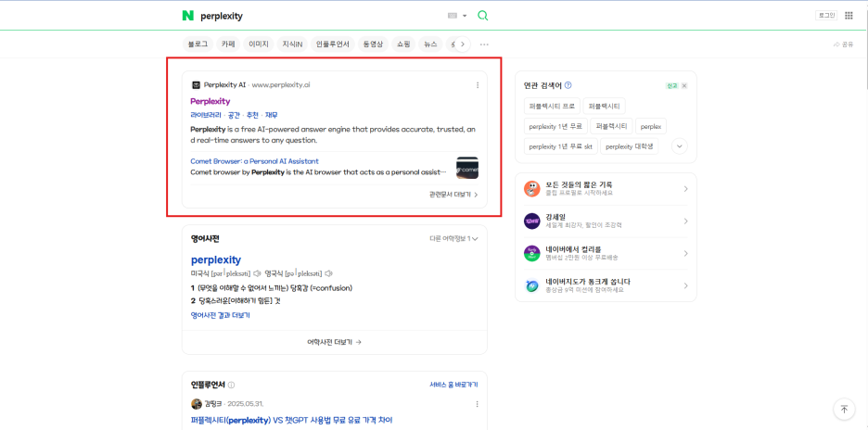Screen dimensions: 868x430
Task: Click the green Naver N logo
Action: [187, 16]
